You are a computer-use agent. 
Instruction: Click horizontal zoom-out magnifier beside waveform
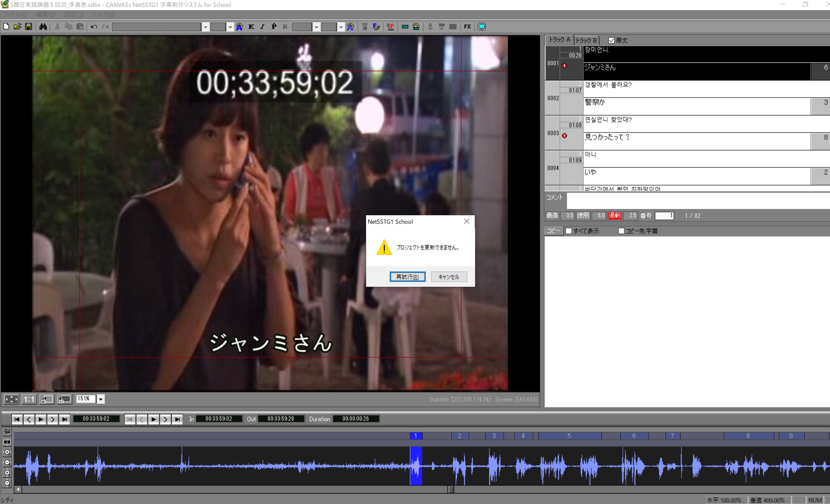pos(7,462)
